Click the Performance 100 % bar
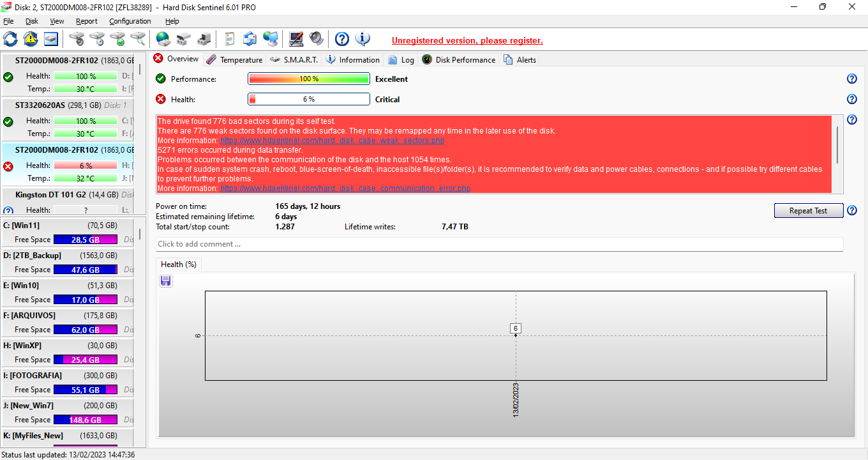The height and width of the screenshot is (460, 868). (309, 79)
